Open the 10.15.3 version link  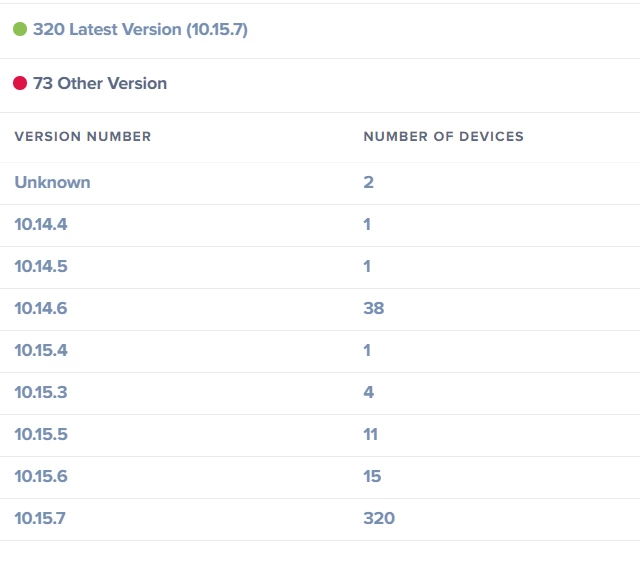(x=41, y=393)
